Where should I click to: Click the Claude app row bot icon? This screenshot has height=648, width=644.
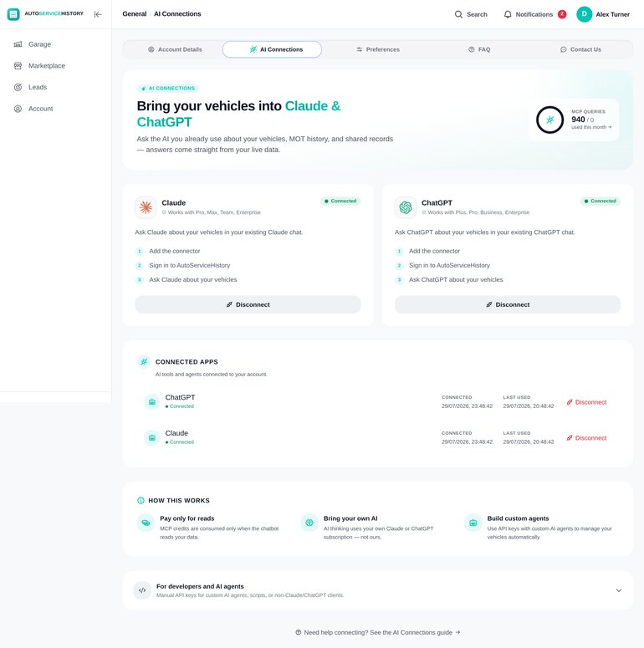tap(151, 437)
